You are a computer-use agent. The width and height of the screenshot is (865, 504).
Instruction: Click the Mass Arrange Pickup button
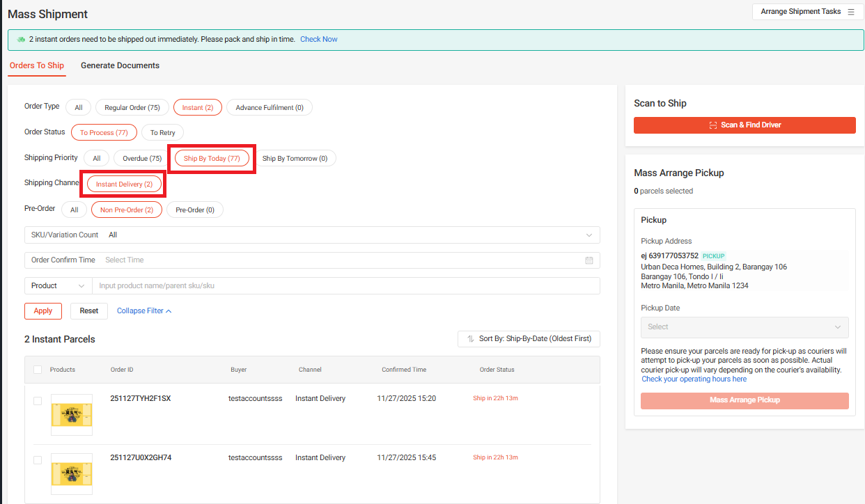click(x=745, y=400)
